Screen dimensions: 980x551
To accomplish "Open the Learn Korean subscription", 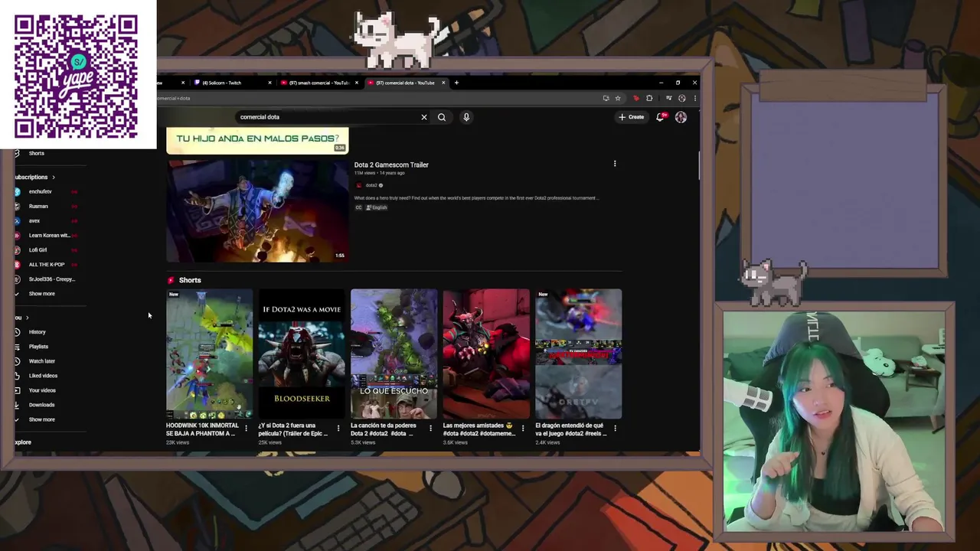I will point(49,235).
